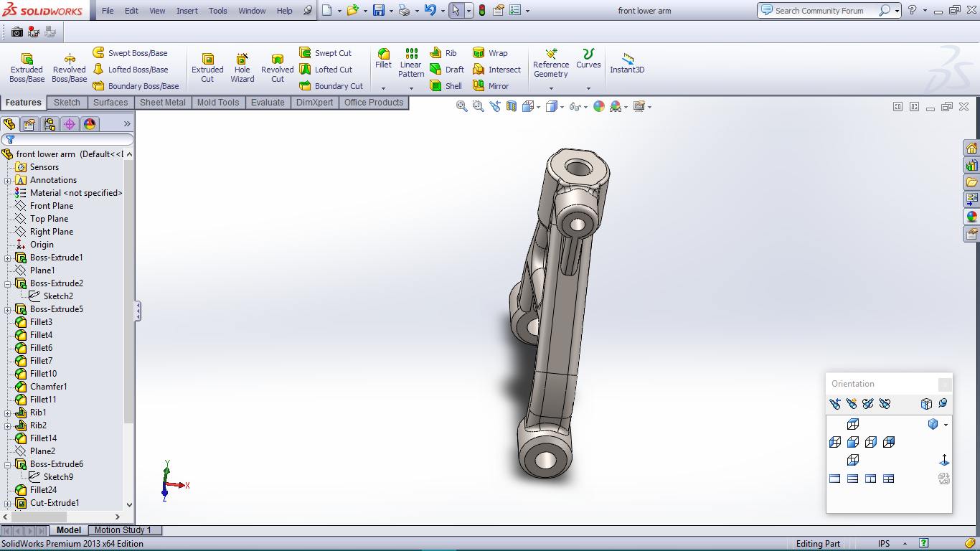Open the Appearances task pane tab
Image resolution: width=980 pixels, height=551 pixels.
[x=971, y=216]
